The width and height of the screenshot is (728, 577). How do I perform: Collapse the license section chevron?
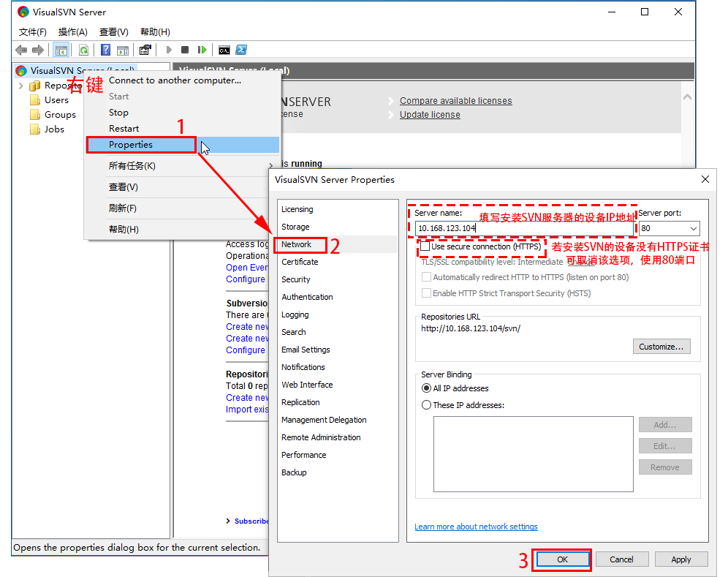pyautogui.click(x=688, y=97)
